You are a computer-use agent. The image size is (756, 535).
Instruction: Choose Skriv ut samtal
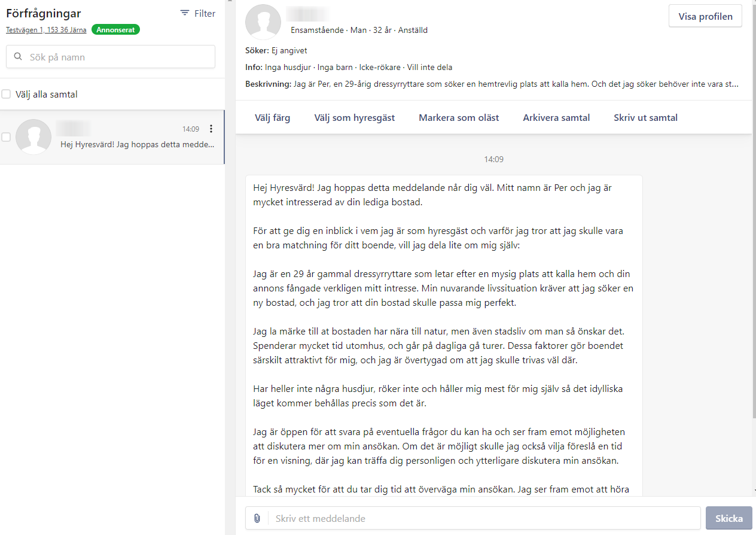click(645, 118)
